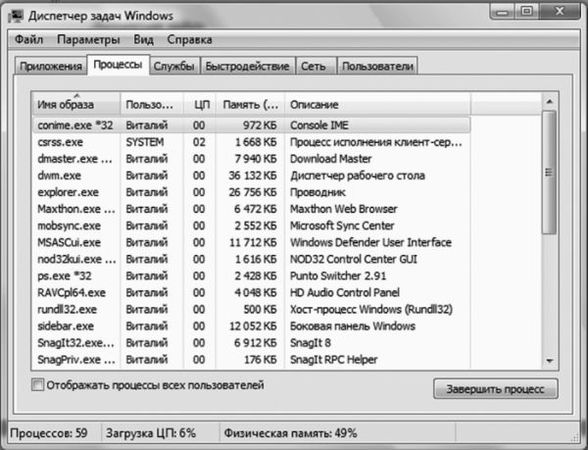Select the Процессы tab
Screen dimensions: 588x450
point(118,65)
